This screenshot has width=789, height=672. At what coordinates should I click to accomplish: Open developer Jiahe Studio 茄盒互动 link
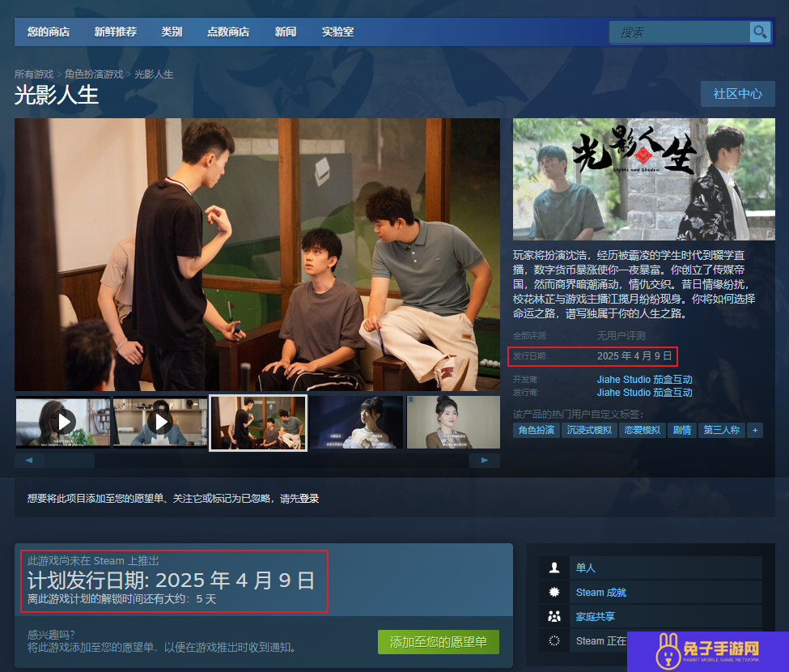pyautogui.click(x=645, y=380)
